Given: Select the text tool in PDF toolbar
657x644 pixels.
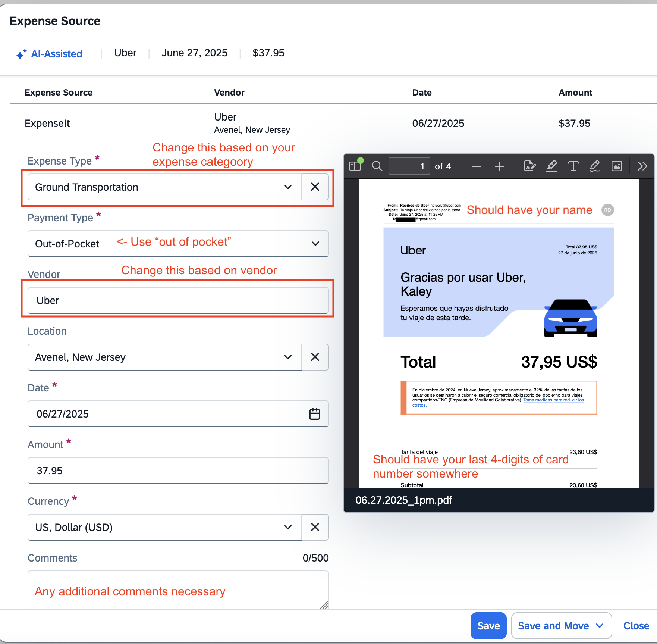Looking at the screenshot, I should [x=573, y=166].
